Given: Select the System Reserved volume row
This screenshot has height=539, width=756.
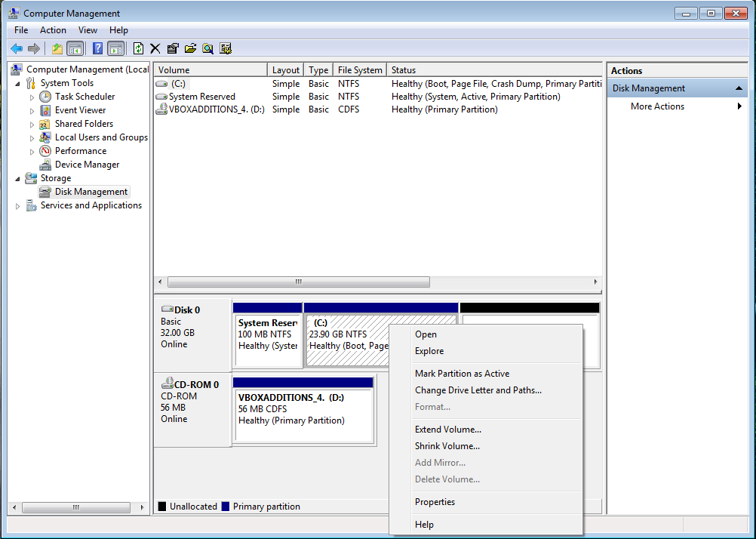Looking at the screenshot, I should pos(378,97).
